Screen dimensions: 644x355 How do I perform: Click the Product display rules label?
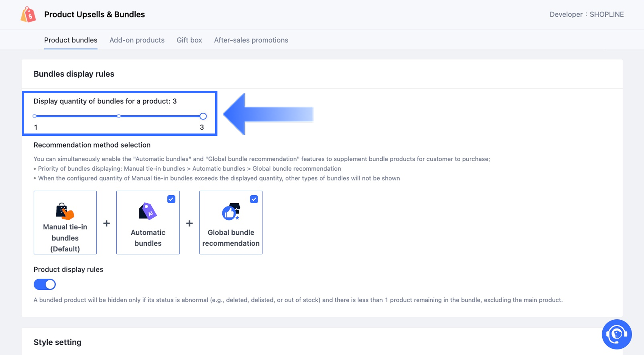(x=68, y=269)
